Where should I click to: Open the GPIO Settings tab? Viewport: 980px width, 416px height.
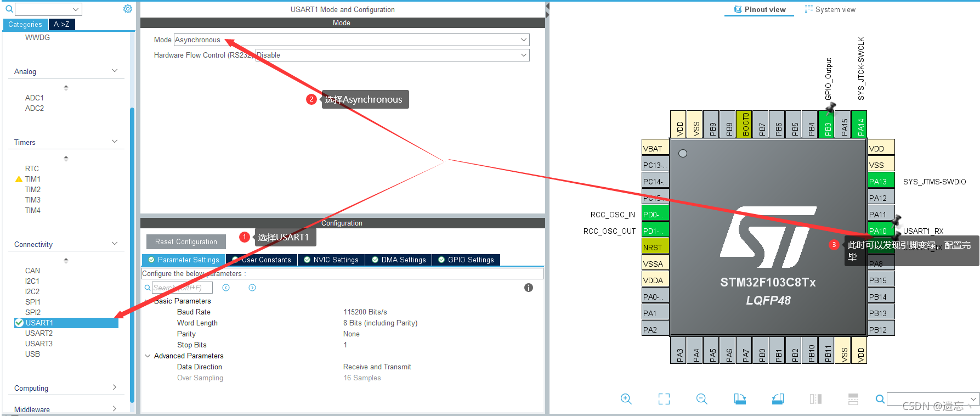point(466,260)
